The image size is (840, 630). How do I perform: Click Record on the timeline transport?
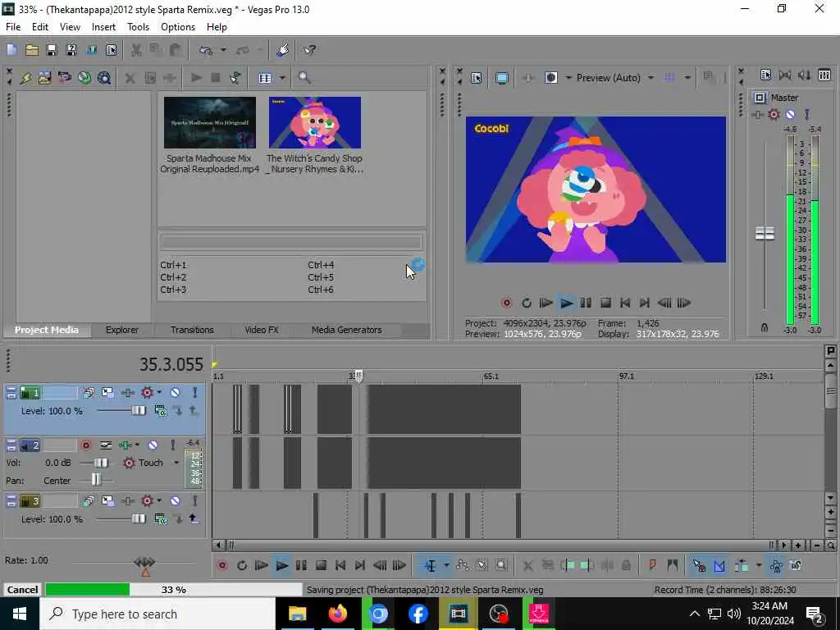(x=222, y=565)
